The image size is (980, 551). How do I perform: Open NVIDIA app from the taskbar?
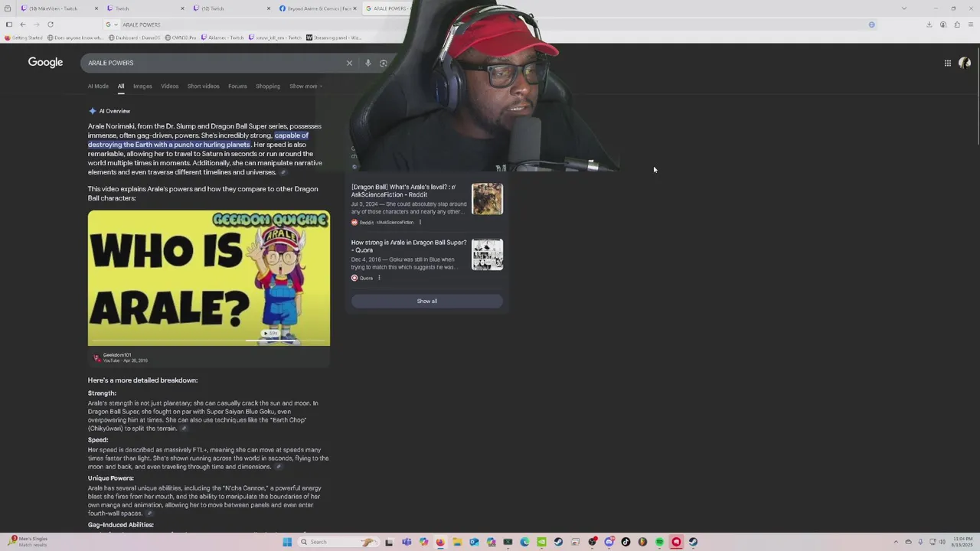point(541,542)
